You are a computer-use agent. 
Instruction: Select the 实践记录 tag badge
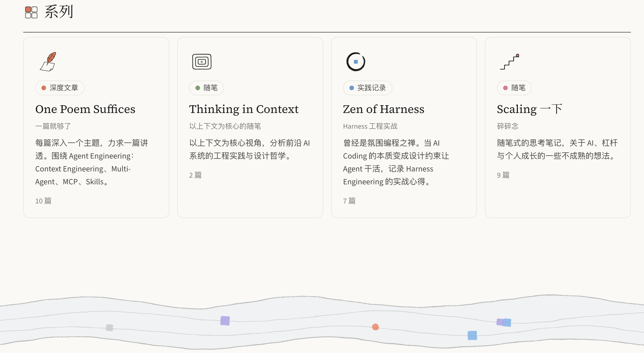pyautogui.click(x=368, y=88)
